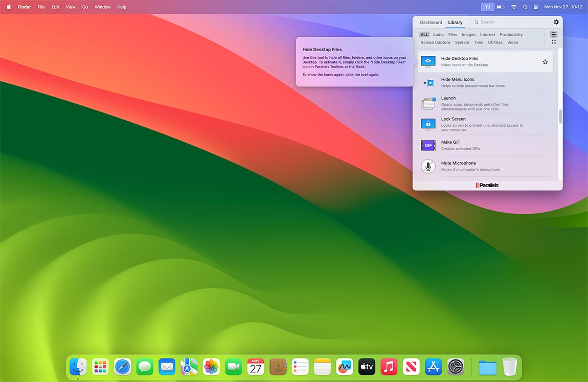Click the Parallels logo at the panel bottom

click(487, 185)
